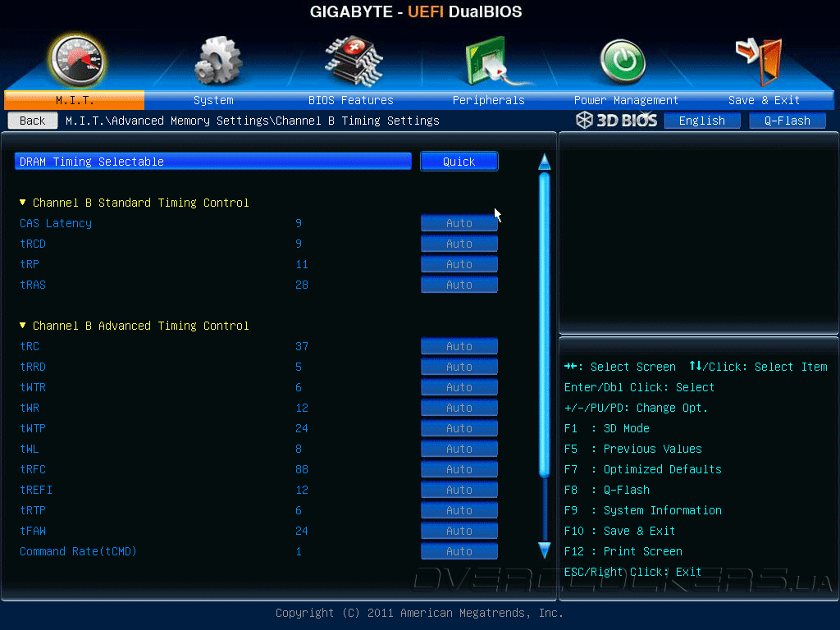Open the tRFC Auto option
Image resolution: width=840 pixels, height=630 pixels.
459,468
